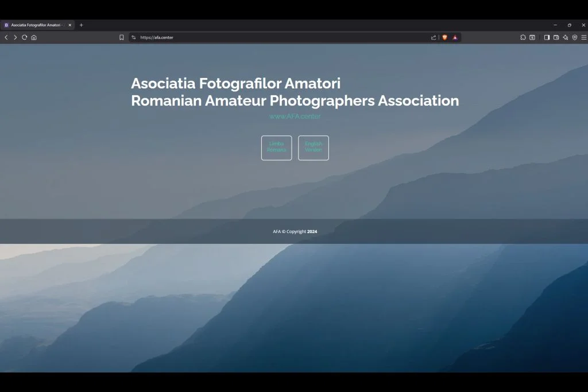Choose the English Version button
The image size is (588, 392).
click(313, 148)
